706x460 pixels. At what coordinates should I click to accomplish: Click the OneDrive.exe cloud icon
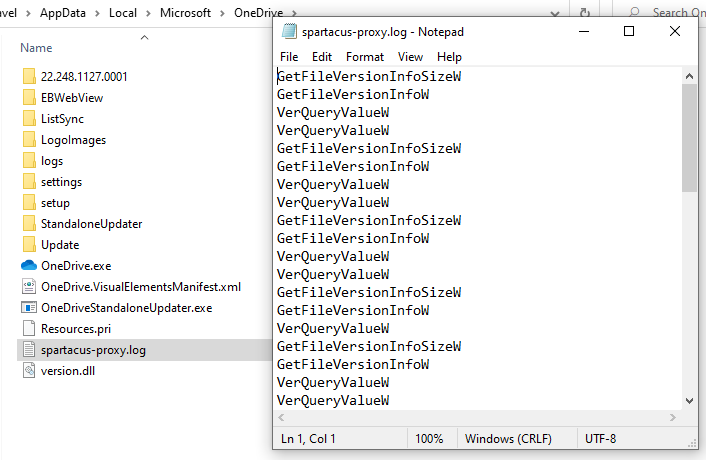[29, 266]
